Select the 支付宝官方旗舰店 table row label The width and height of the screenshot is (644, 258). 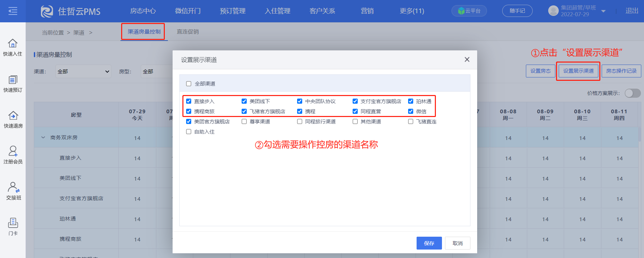[x=81, y=198]
